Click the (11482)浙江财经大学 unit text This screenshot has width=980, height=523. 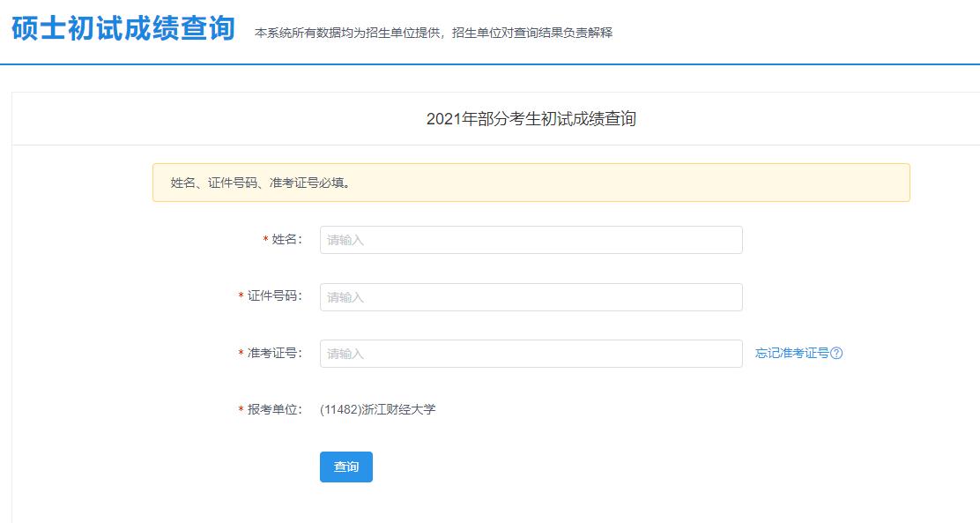377,409
